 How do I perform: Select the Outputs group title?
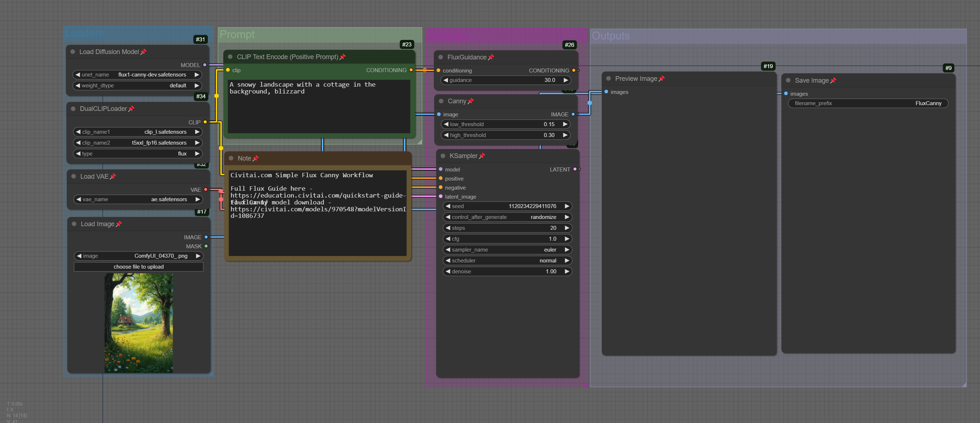611,36
